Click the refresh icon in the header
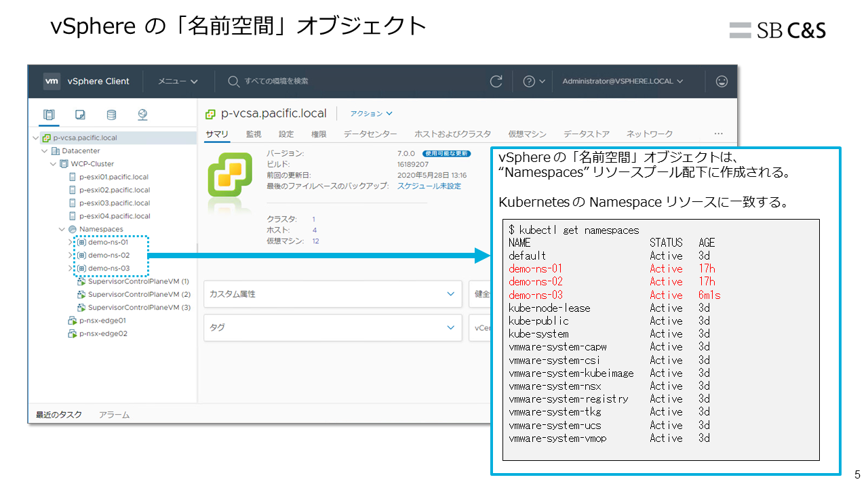The width and height of the screenshot is (868, 488). [496, 81]
